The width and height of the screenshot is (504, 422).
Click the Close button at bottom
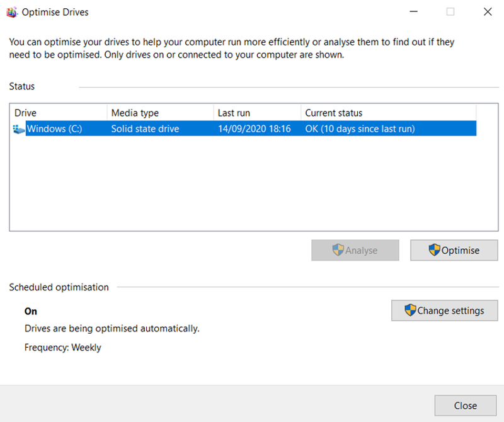tap(466, 406)
